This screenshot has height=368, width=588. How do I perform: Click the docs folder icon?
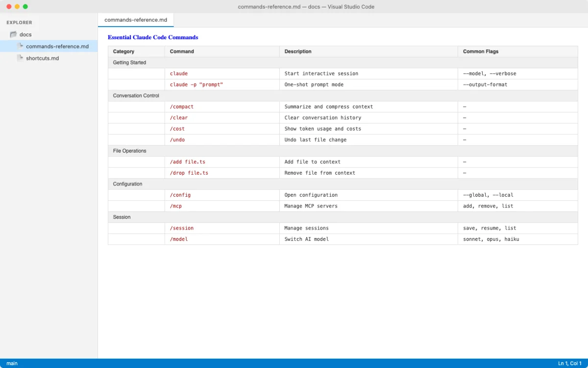(13, 34)
